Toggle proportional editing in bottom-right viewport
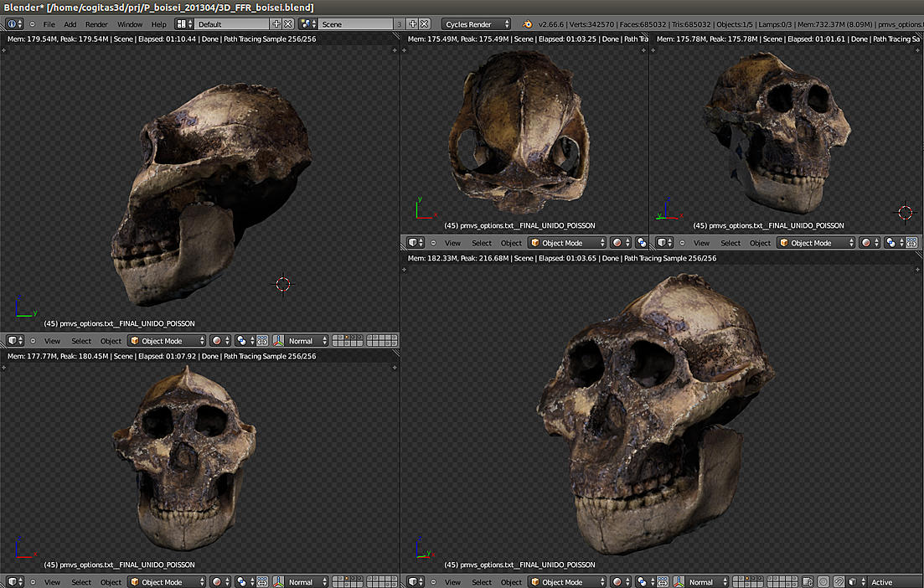This screenshot has height=588, width=924. coord(823,582)
